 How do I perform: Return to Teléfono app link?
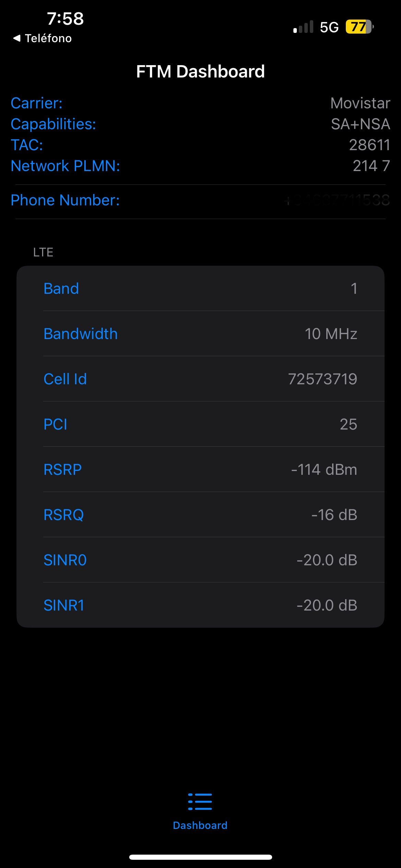(48, 38)
